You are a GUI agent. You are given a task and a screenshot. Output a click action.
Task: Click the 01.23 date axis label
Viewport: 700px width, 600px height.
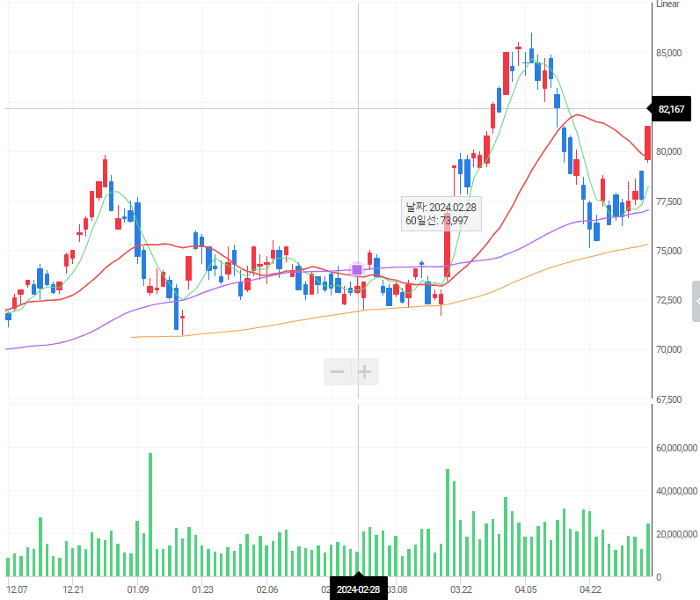pos(202,589)
